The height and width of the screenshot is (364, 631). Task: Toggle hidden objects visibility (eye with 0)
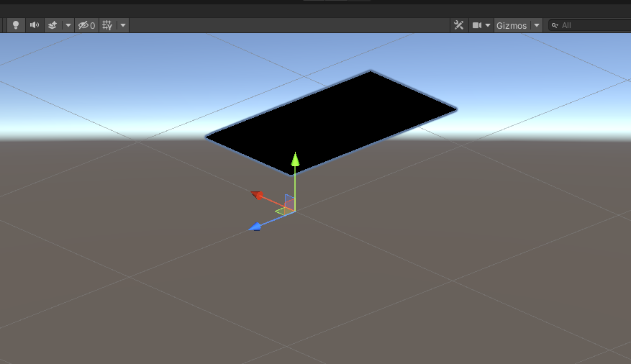click(x=86, y=25)
